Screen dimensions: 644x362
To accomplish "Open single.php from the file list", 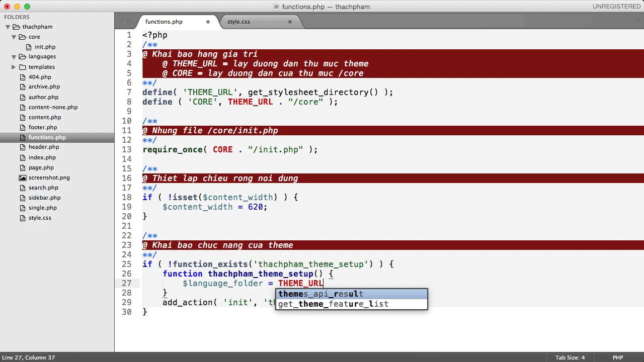I will (x=43, y=208).
